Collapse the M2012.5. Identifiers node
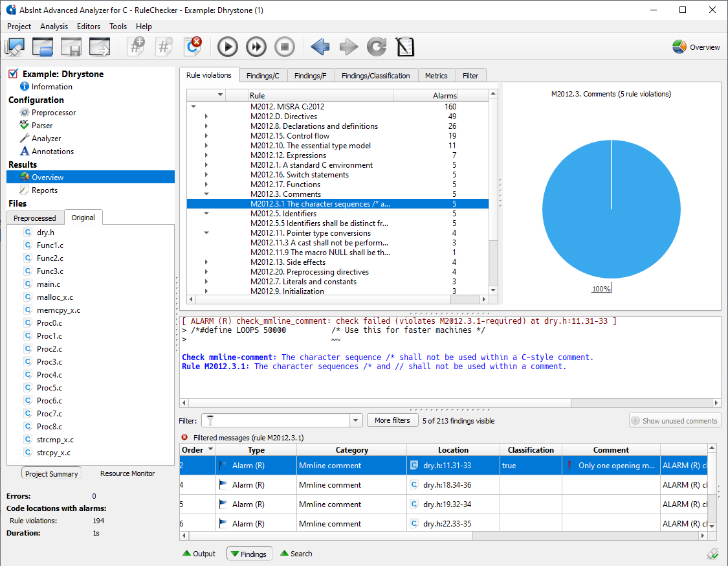 pyautogui.click(x=206, y=213)
